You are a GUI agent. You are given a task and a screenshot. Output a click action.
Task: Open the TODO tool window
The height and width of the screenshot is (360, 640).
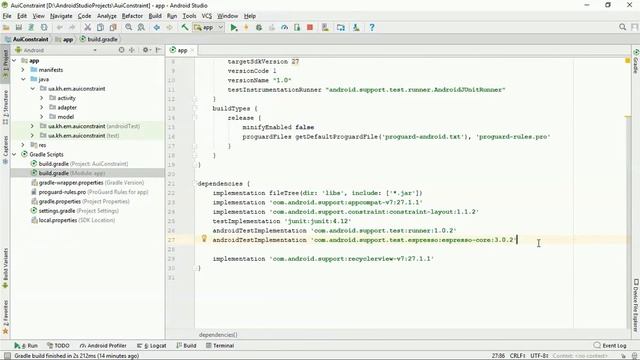tap(58, 345)
